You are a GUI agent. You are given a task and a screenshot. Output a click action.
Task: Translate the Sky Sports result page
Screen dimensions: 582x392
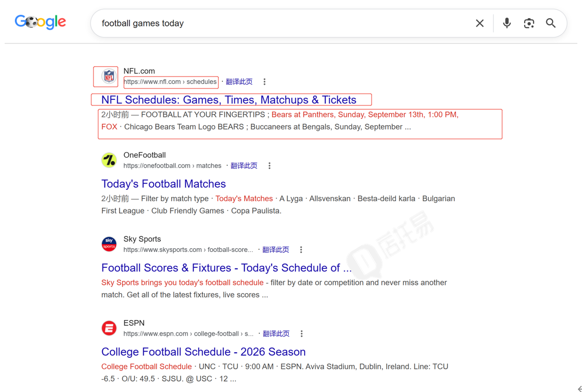pyautogui.click(x=275, y=250)
